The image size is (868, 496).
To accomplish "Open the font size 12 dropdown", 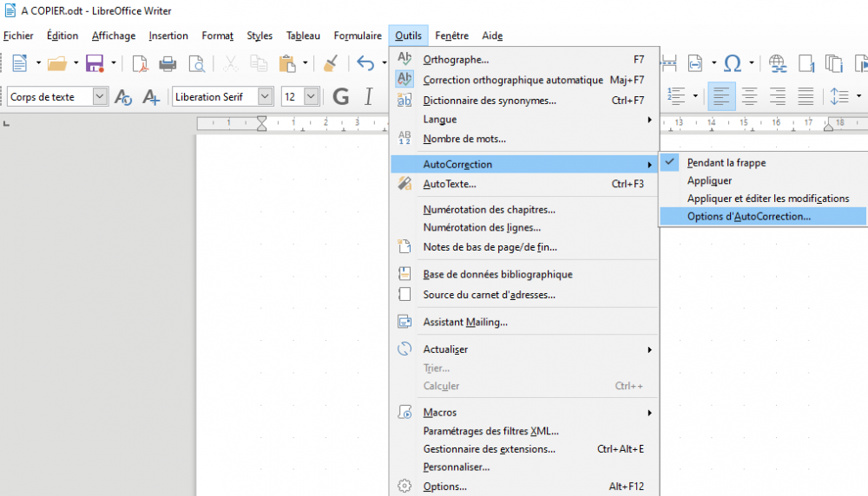I will click(x=312, y=97).
